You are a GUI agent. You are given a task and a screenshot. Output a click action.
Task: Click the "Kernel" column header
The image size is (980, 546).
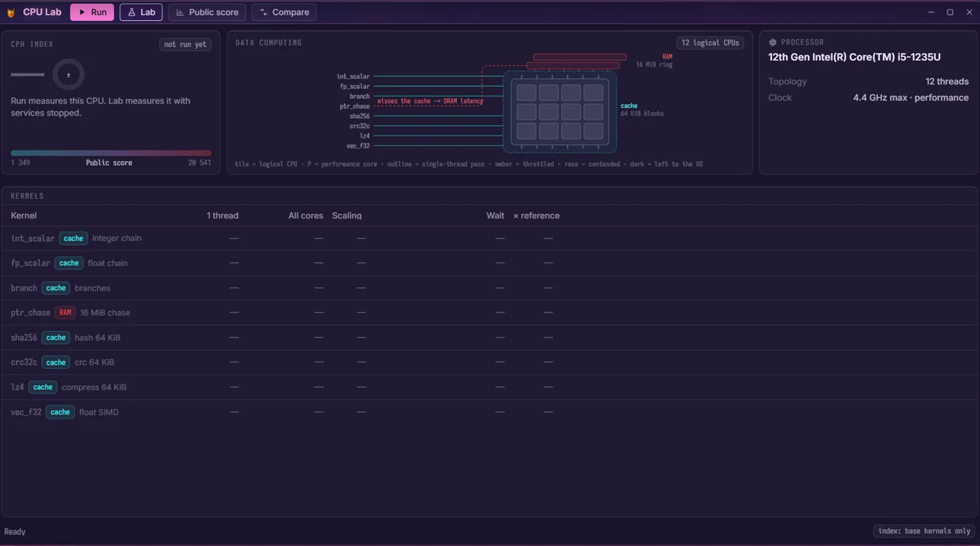point(24,216)
